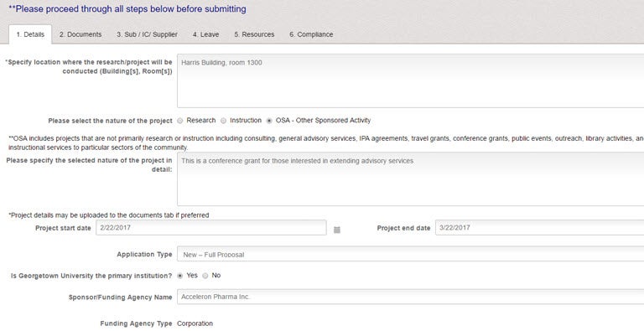This screenshot has height=331, width=644.
Task: Choose No for Georgetown primary institution
Action: coord(205,276)
